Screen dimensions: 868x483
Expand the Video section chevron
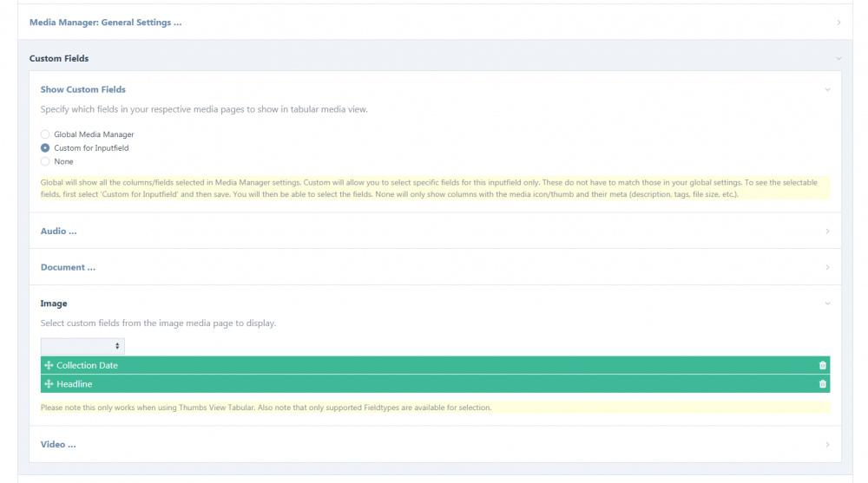tap(827, 444)
